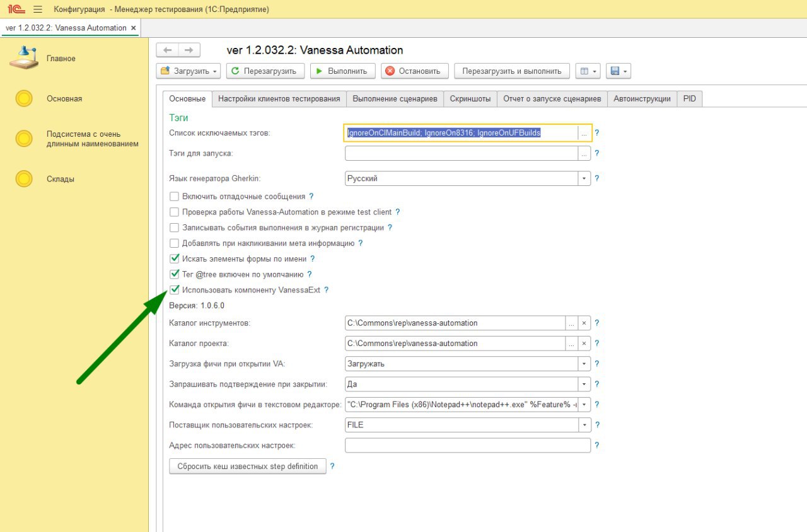Open Отчет о запуске сценариев tab
The image size is (807, 532).
point(552,99)
